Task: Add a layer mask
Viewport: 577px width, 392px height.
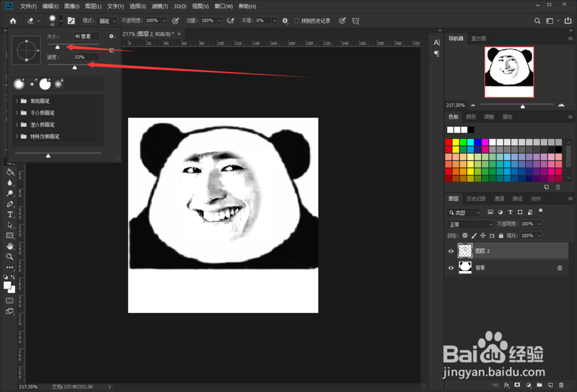Action: point(518,385)
